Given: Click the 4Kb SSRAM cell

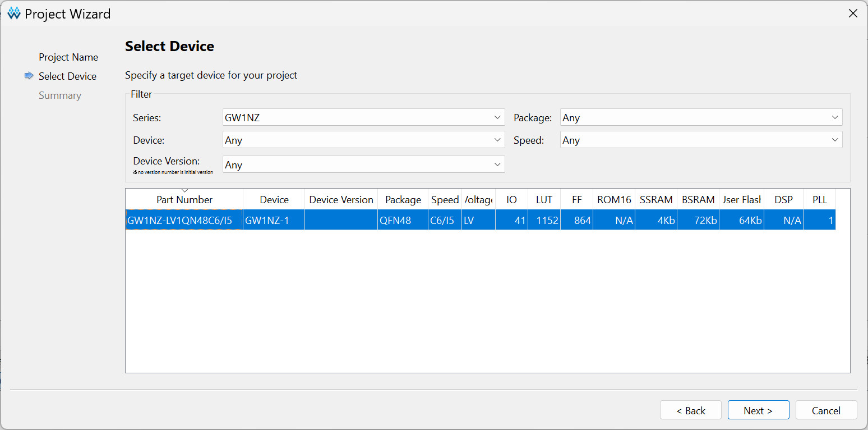Looking at the screenshot, I should 656,220.
